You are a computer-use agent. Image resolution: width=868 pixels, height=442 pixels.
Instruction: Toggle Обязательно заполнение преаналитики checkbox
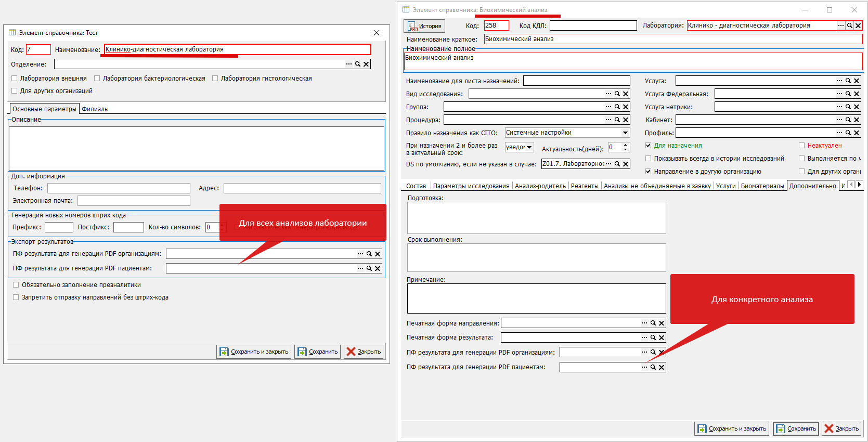coord(16,285)
